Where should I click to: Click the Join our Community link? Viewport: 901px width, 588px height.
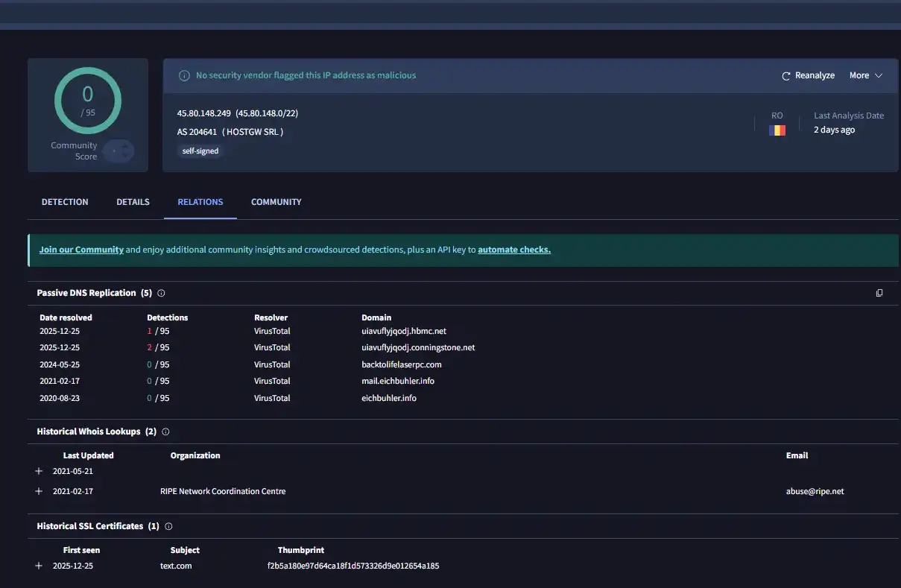(x=81, y=250)
